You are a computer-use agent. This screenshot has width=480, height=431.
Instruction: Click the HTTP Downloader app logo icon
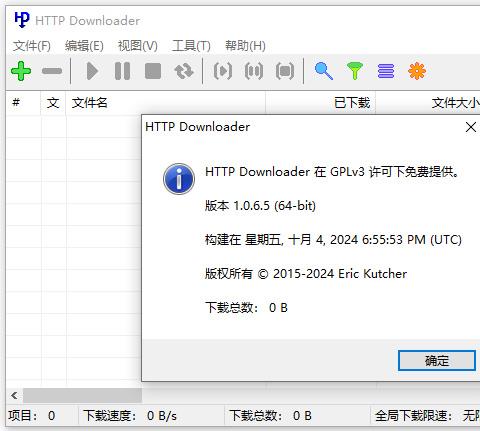coord(22,20)
